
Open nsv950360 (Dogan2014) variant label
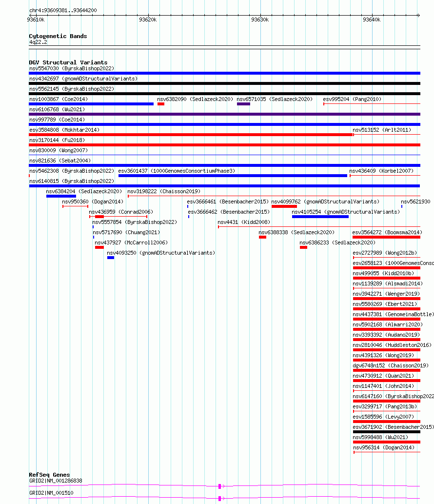93,202
